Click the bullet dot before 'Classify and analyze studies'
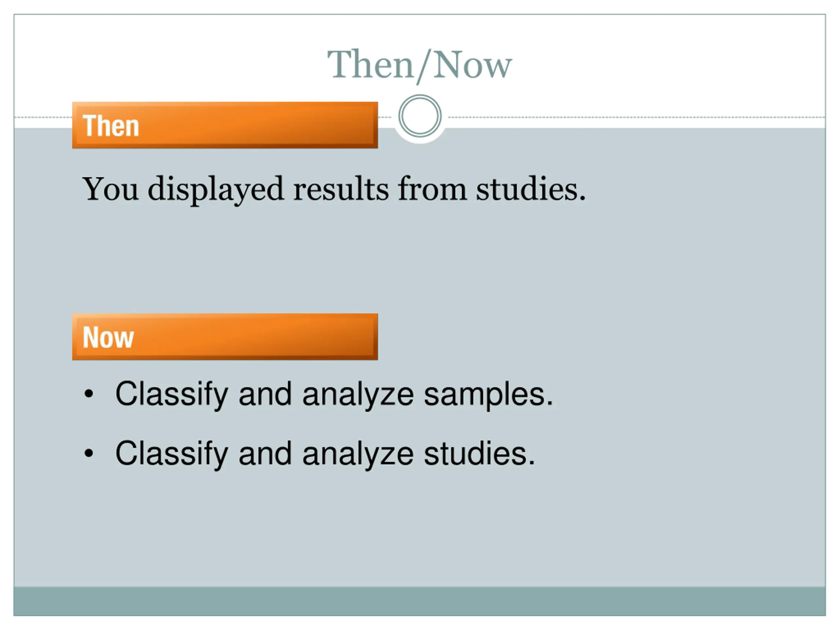Viewport: 840px width, 630px height. 89,453
